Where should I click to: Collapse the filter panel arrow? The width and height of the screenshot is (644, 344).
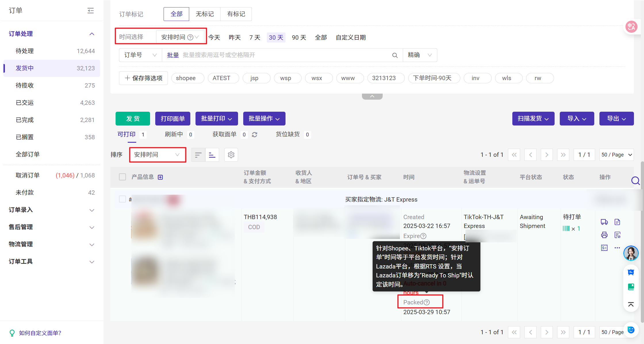click(x=372, y=96)
